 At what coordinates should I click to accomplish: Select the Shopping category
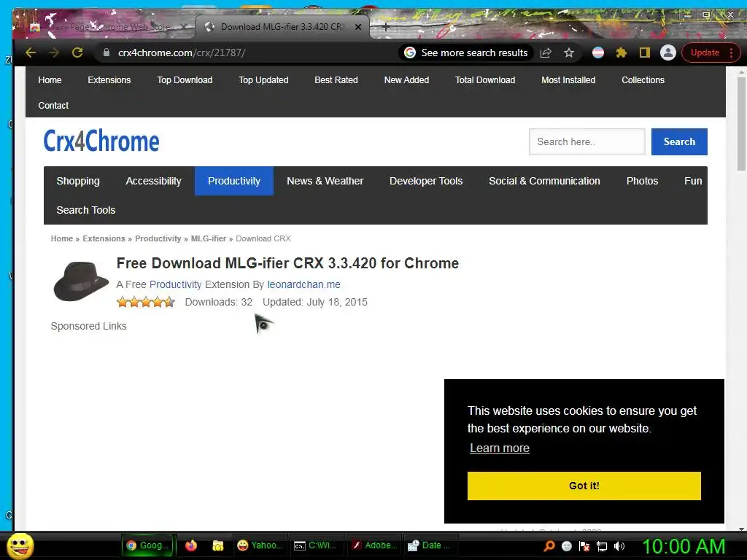point(78,181)
